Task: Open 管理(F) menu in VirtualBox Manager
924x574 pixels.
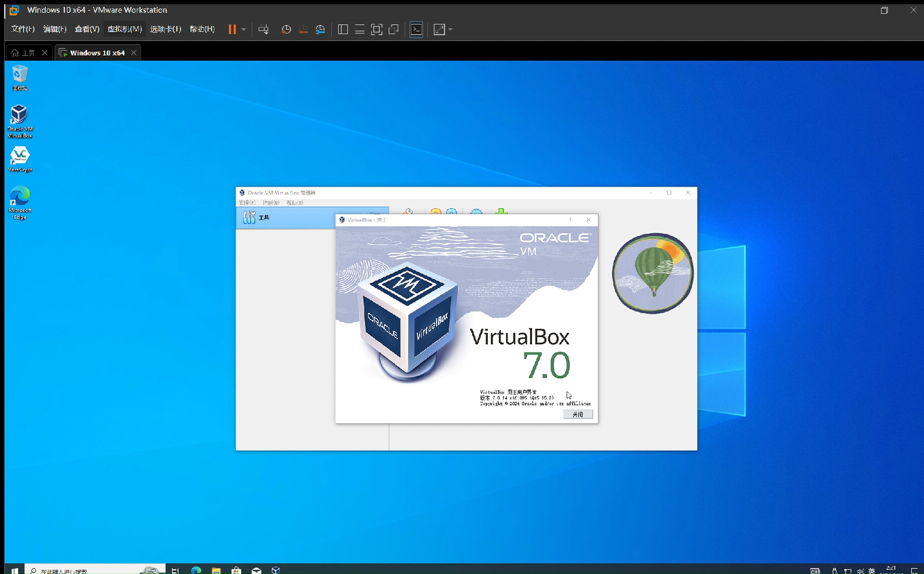Action: (247, 202)
